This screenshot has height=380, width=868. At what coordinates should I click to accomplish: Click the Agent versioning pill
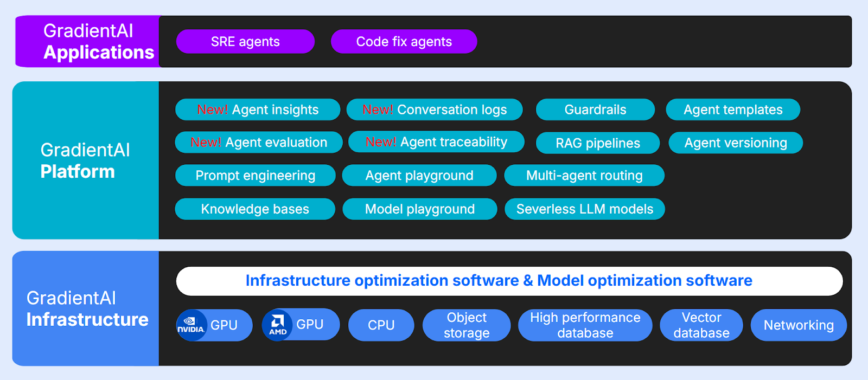[736, 143]
